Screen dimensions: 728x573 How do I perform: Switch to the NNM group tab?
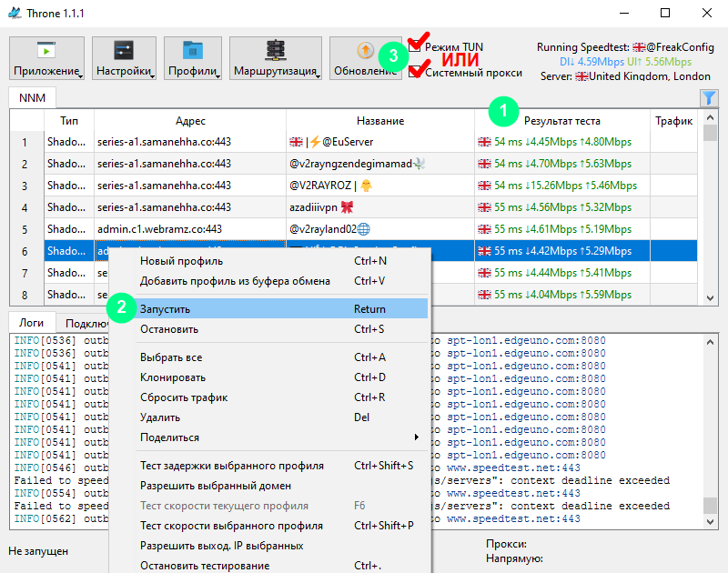[x=32, y=97]
